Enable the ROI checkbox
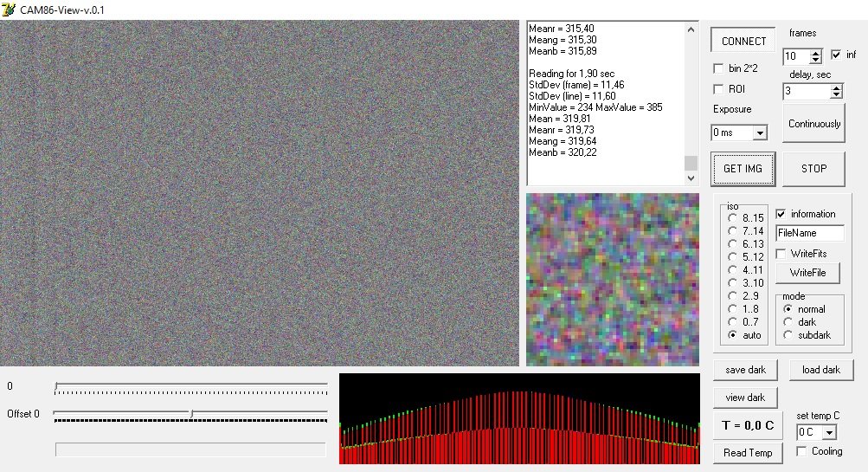This screenshot has height=472, width=868. point(718,89)
